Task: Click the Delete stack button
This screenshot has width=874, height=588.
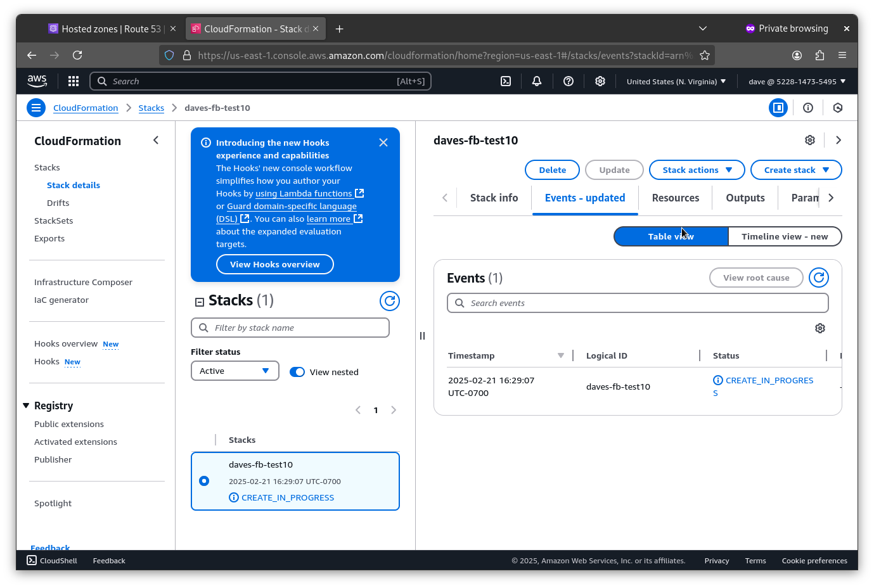Action: 552,170
